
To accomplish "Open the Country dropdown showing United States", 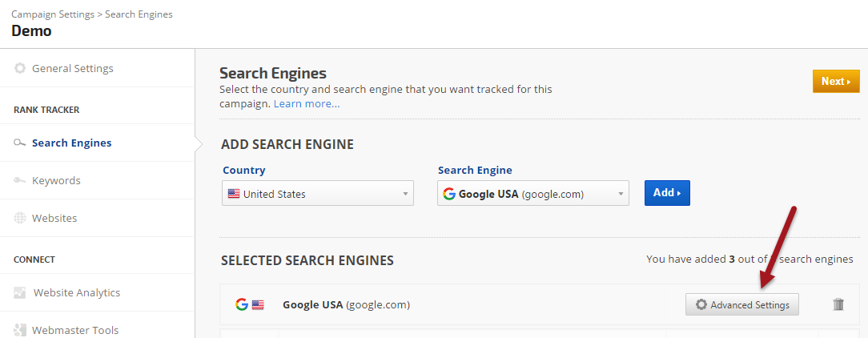I will coord(317,194).
